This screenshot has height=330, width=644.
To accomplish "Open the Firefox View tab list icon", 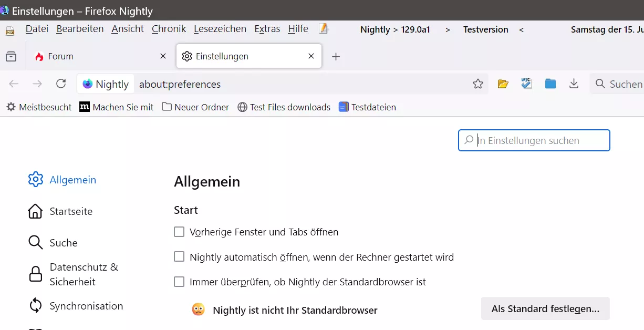I will tap(11, 56).
